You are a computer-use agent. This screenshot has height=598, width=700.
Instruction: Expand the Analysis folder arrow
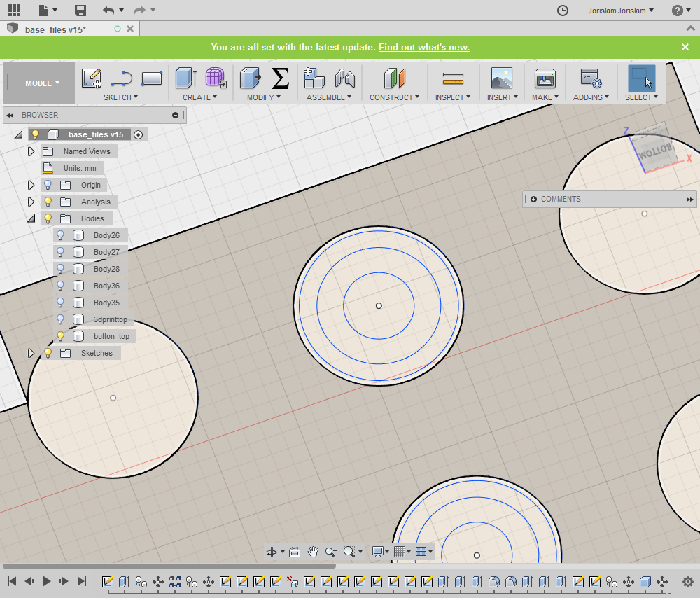click(31, 202)
